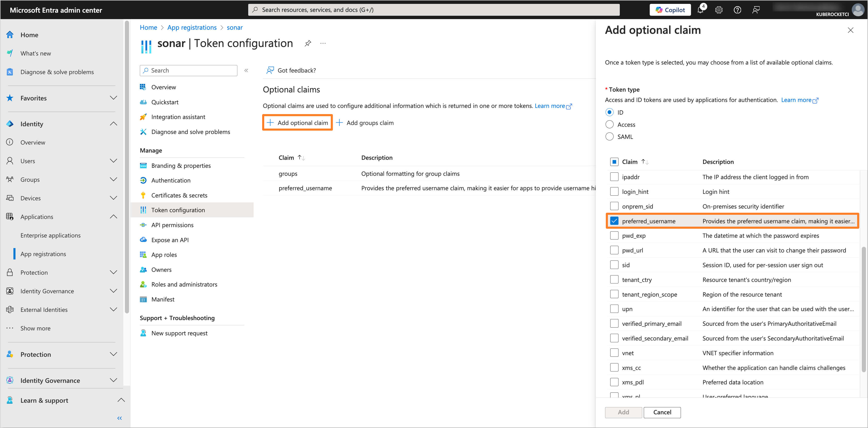Open Quickstart in the resource menu
Image resolution: width=868 pixels, height=428 pixels.
click(165, 102)
